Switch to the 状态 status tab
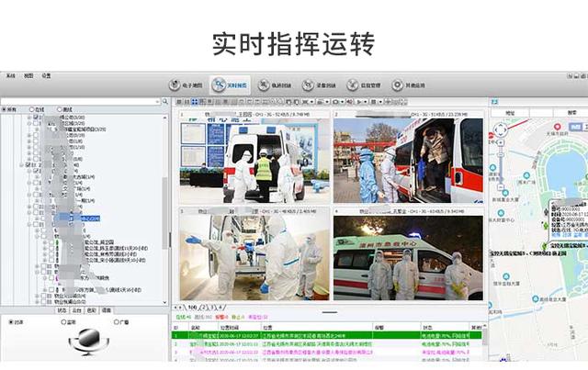588x370 pixels. pos(62,310)
